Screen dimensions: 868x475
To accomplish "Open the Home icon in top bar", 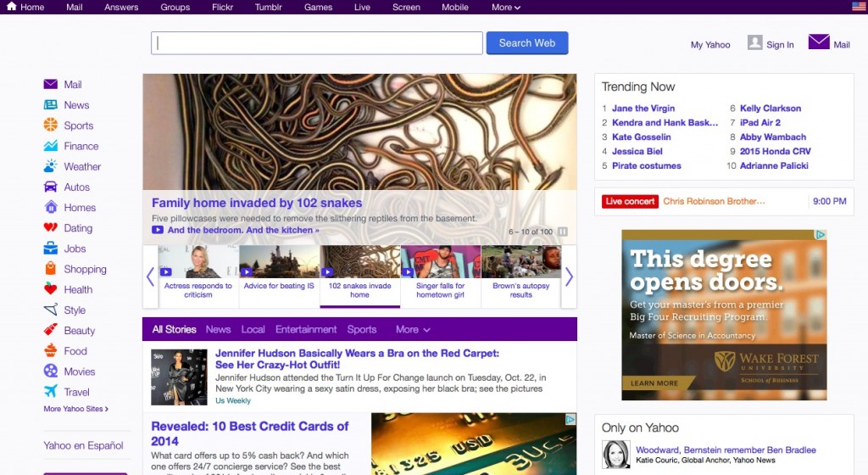I will pos(11,7).
